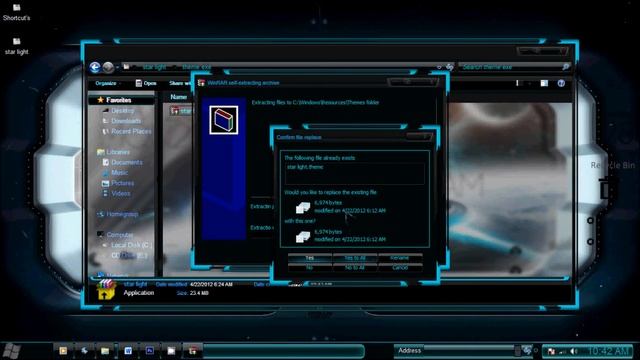This screenshot has width=640, height=360.
Task: Open the Share with menu
Action: pyautogui.click(x=180, y=83)
